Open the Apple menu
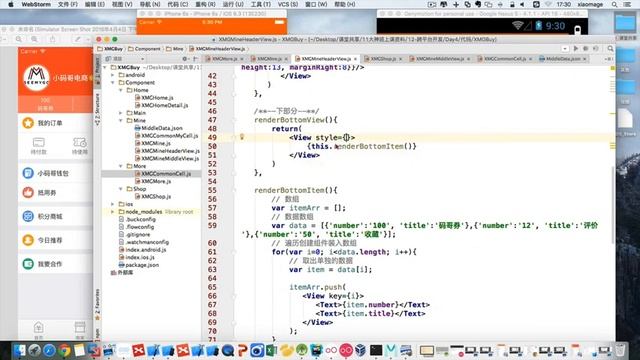The width and height of the screenshot is (640, 360). click(x=11, y=4)
